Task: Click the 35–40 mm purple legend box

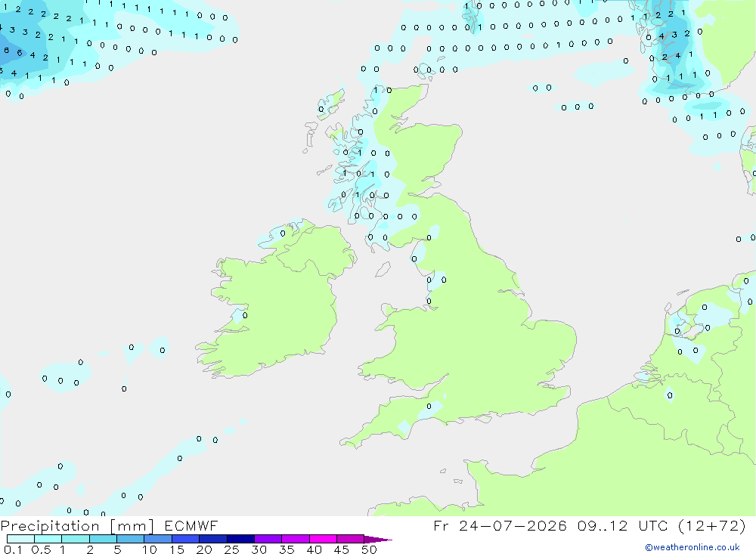Action: [296, 539]
